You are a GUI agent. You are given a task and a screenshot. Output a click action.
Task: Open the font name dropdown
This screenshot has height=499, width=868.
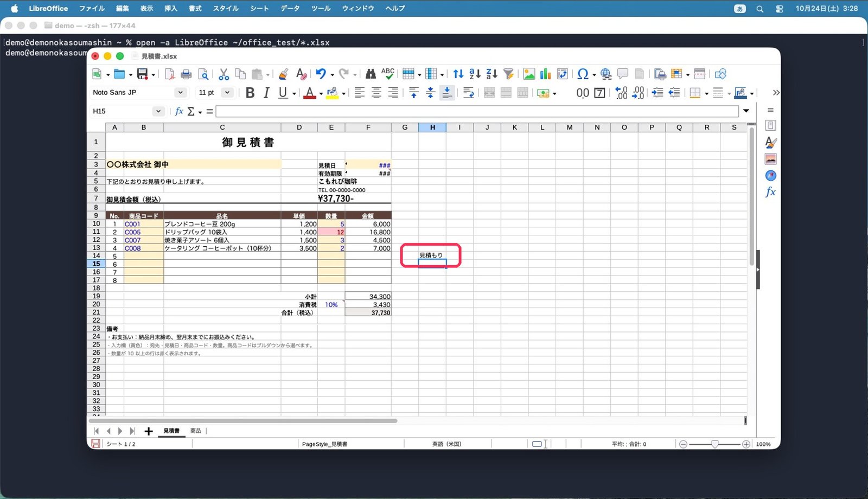click(x=181, y=93)
